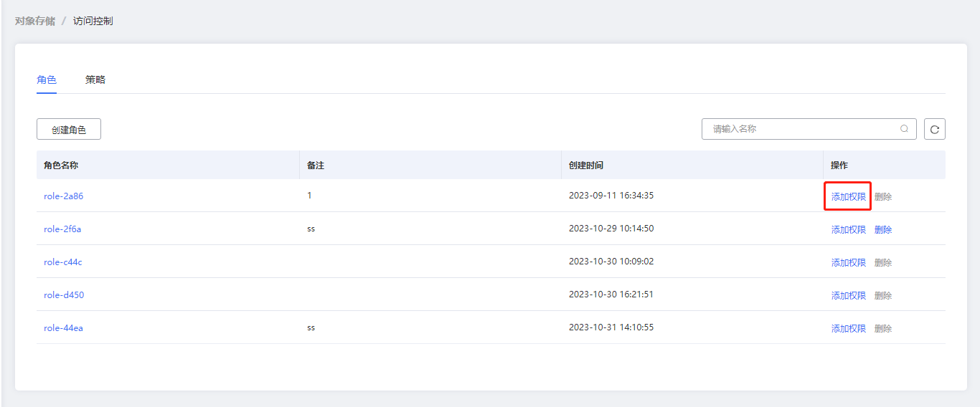
Task: Click the refresh icon button
Action: click(934, 130)
